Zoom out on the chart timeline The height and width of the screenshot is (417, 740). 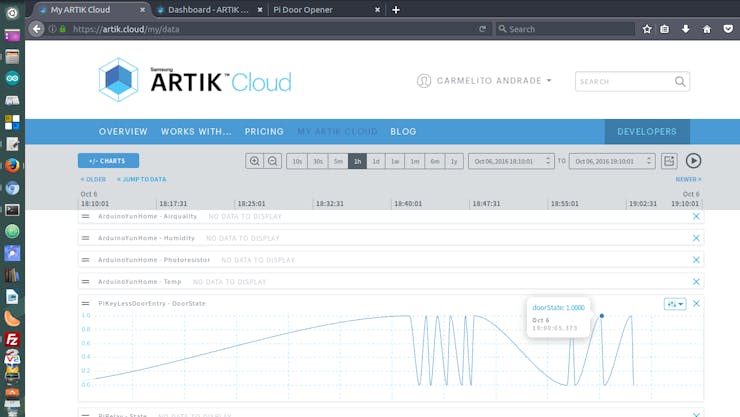coord(272,161)
